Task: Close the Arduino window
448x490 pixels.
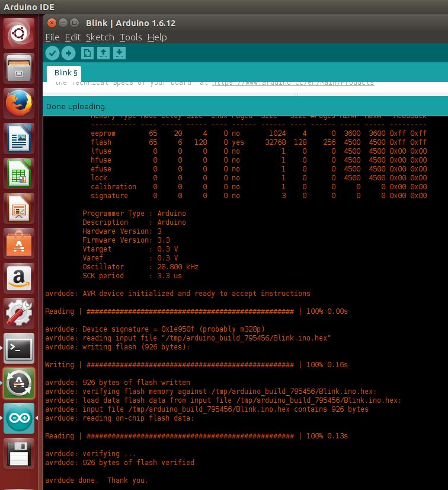Action: [52, 23]
